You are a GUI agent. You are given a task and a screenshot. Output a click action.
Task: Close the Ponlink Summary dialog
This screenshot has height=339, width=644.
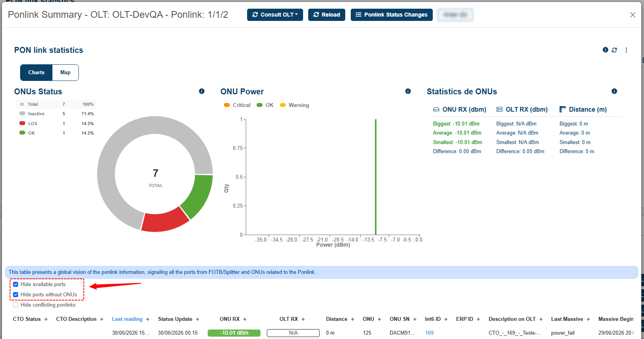pyautogui.click(x=633, y=15)
